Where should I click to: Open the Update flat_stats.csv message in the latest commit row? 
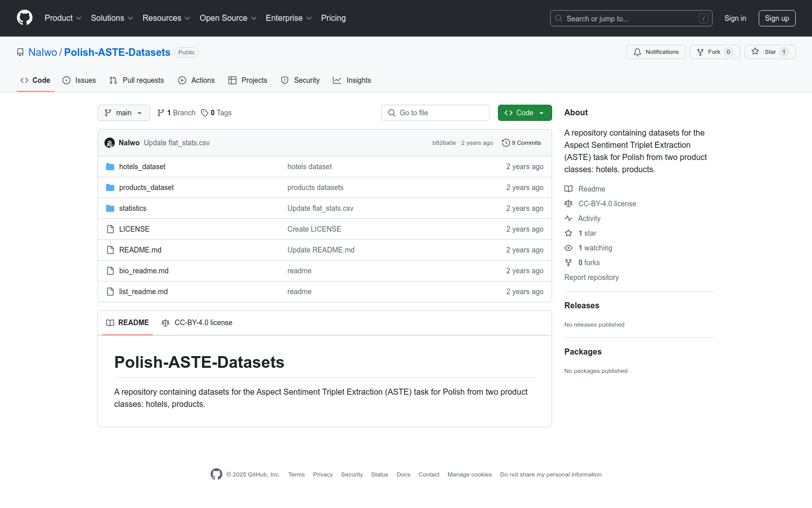tap(177, 143)
